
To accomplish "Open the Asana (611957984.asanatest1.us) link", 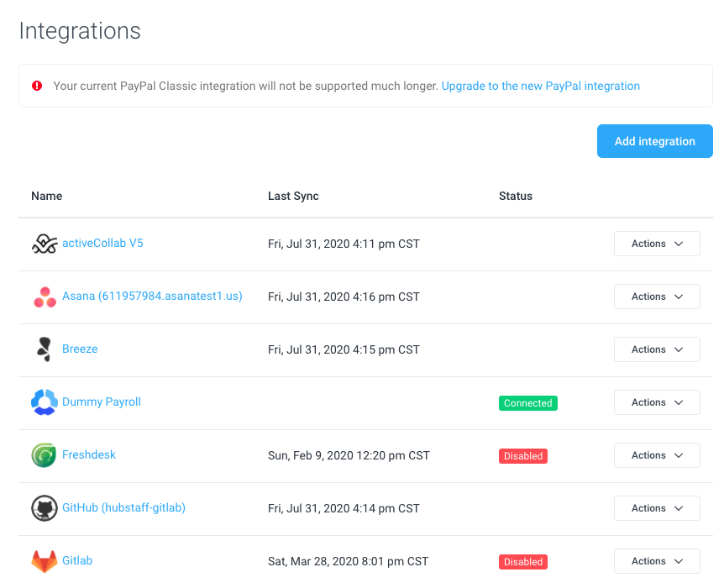I will coord(152,296).
